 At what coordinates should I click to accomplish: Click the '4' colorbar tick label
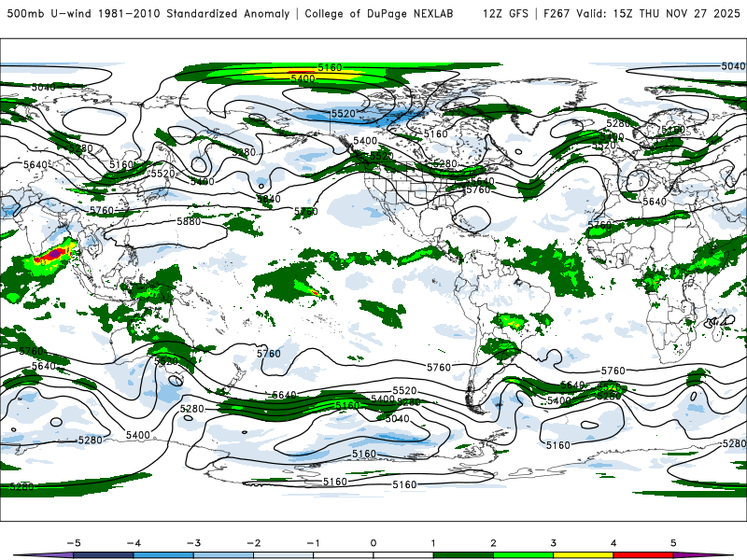613,543
